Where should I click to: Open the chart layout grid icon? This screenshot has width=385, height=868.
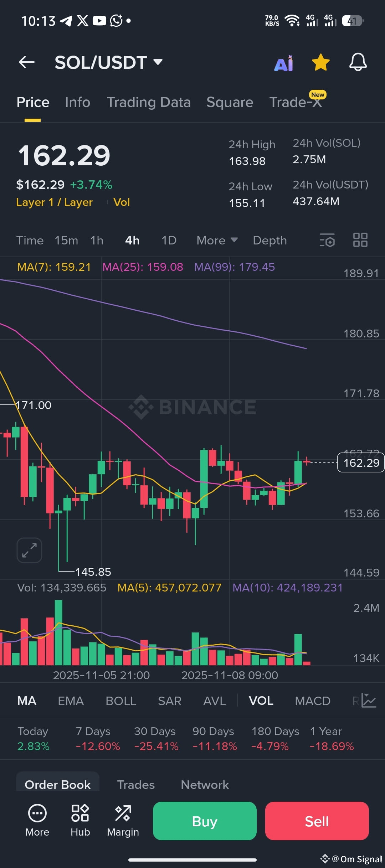(x=360, y=240)
